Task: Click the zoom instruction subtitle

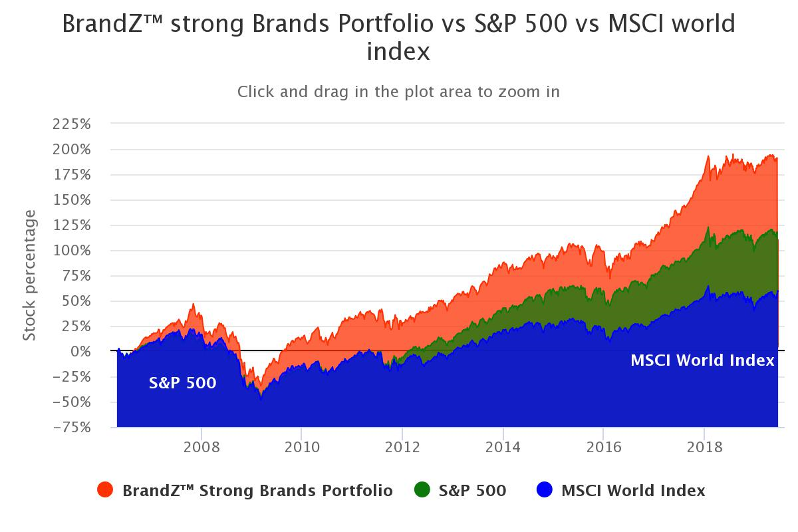Action: tap(398, 92)
